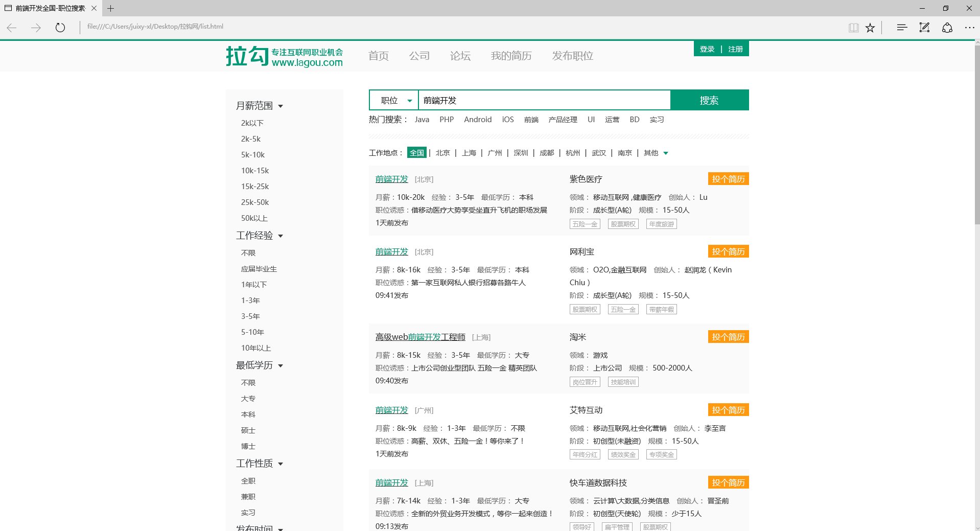Click the Make a Web Note icon

pos(924,28)
